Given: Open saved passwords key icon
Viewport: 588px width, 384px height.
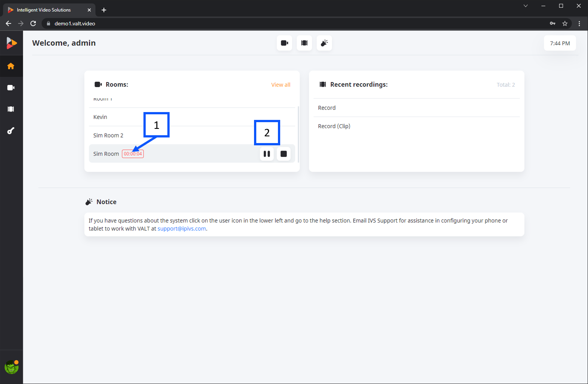Looking at the screenshot, I should 553,24.
